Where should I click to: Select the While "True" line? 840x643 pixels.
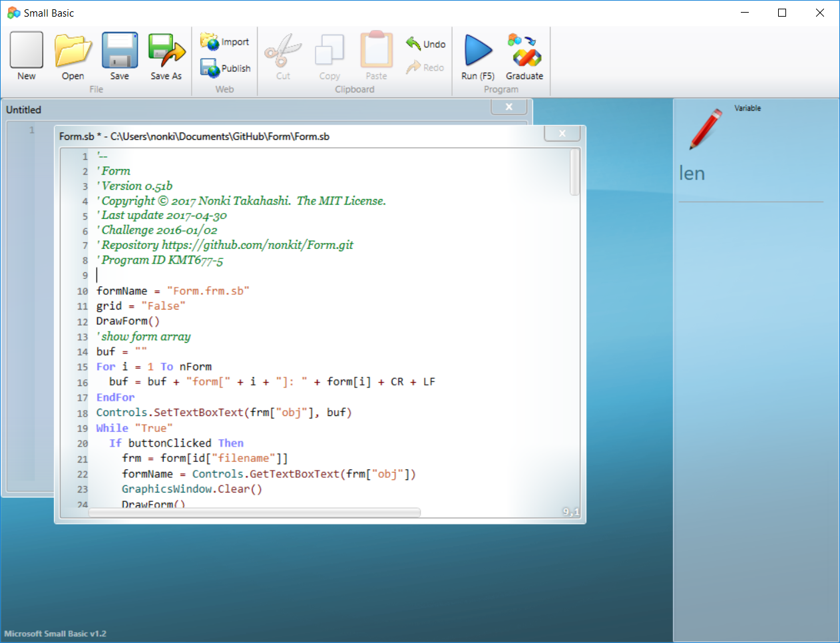(x=134, y=428)
